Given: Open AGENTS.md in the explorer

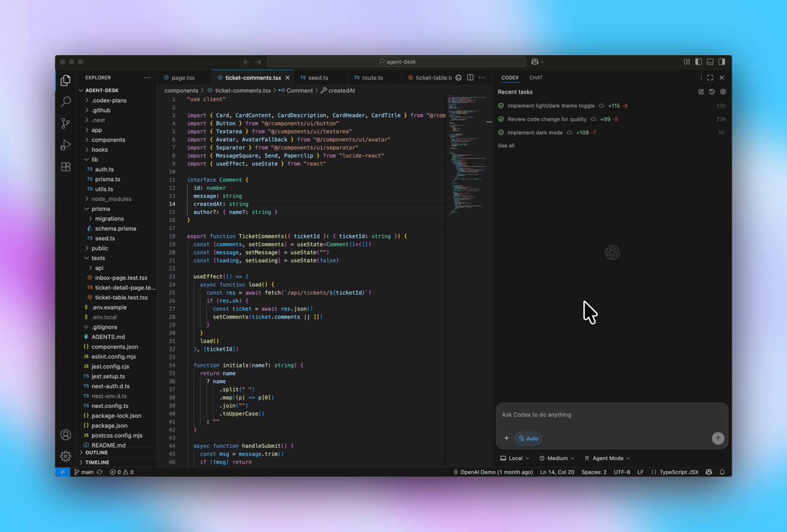Looking at the screenshot, I should click(x=108, y=337).
